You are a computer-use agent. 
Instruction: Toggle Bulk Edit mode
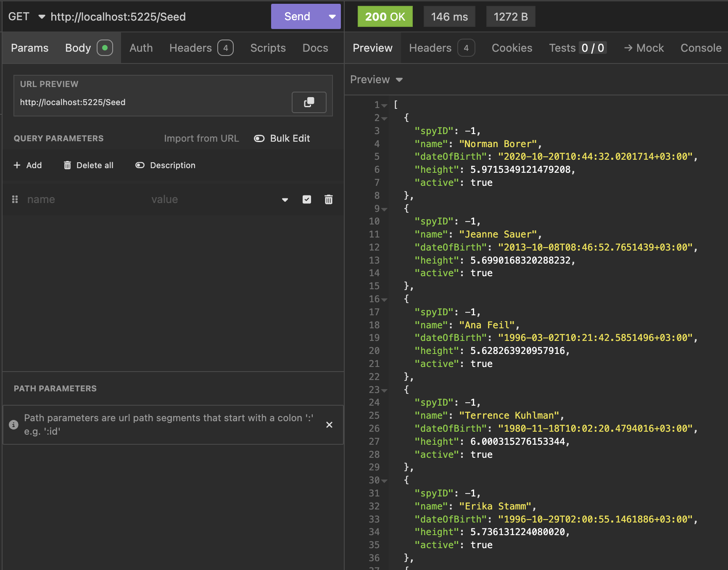(x=282, y=138)
